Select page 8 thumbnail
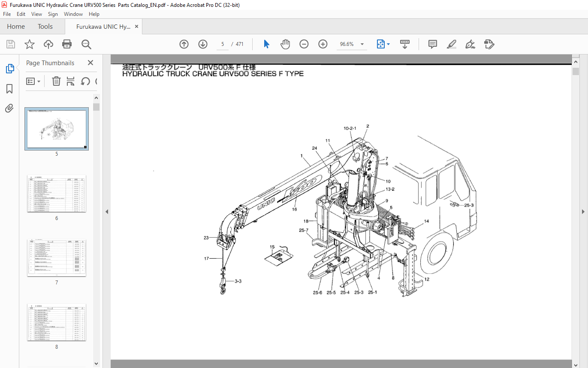 click(x=57, y=322)
